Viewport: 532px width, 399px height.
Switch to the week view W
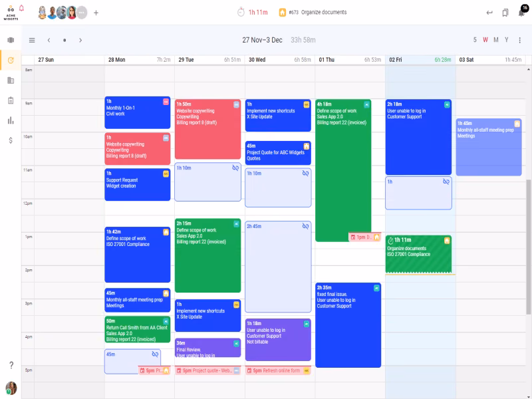click(x=485, y=40)
